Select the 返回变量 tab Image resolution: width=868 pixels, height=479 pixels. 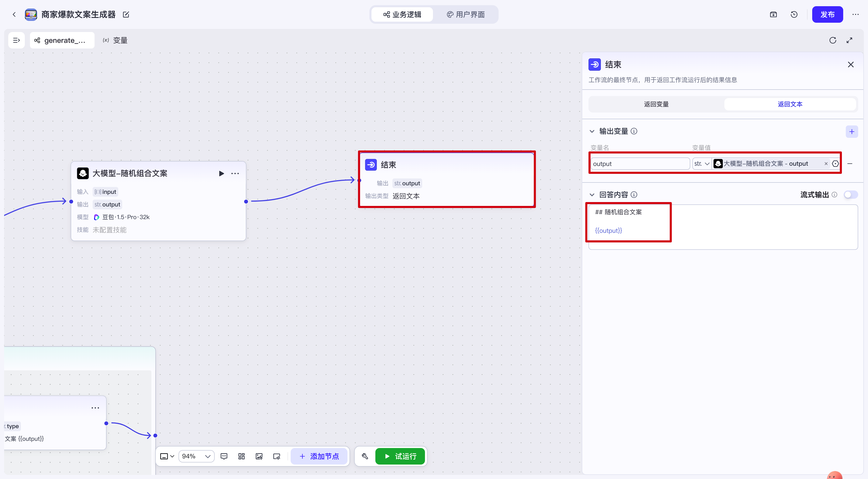(656, 104)
